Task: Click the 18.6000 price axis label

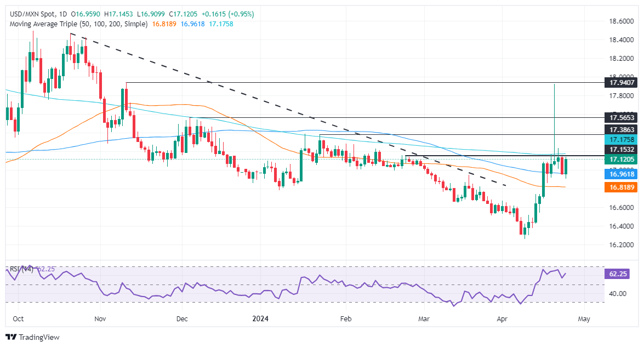Action: [622, 21]
